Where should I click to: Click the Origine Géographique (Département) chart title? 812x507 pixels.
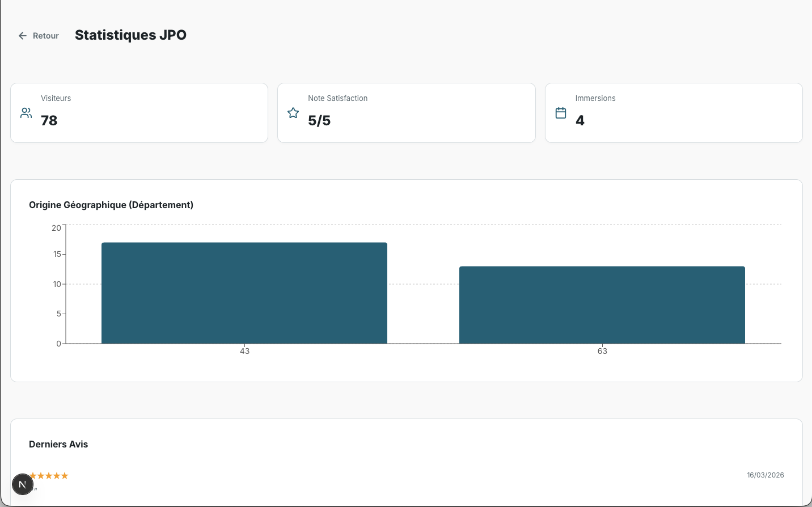(x=111, y=205)
